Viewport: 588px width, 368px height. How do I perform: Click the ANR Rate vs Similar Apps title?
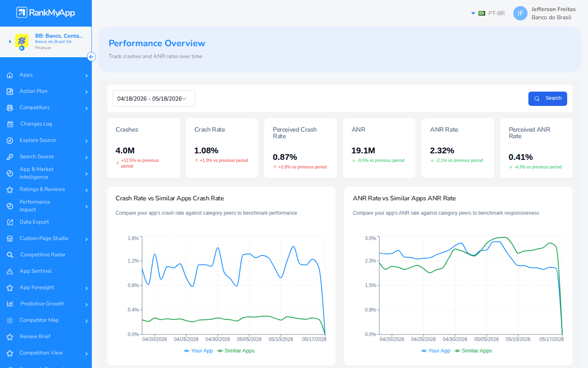click(404, 198)
